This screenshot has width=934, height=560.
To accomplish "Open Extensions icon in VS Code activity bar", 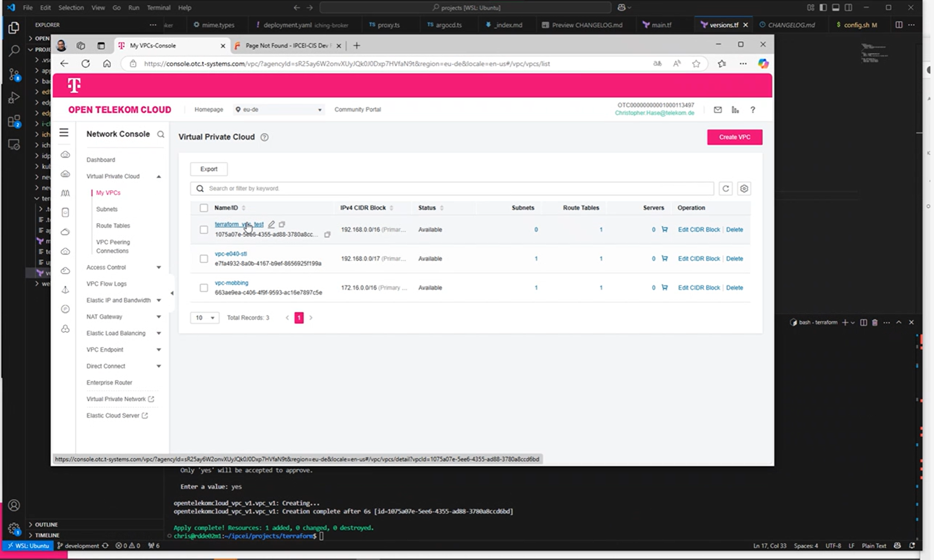I will pos(14,121).
